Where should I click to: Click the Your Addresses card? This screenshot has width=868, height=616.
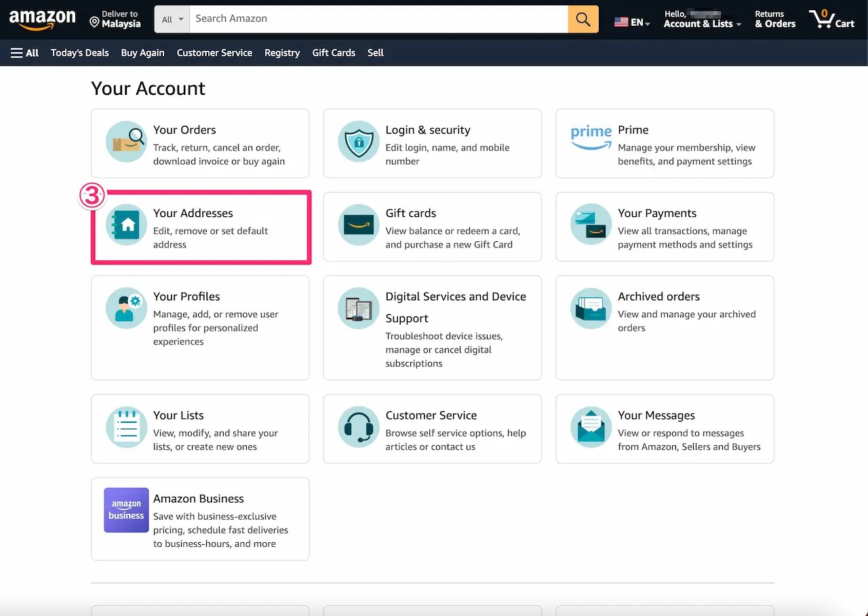pos(201,227)
